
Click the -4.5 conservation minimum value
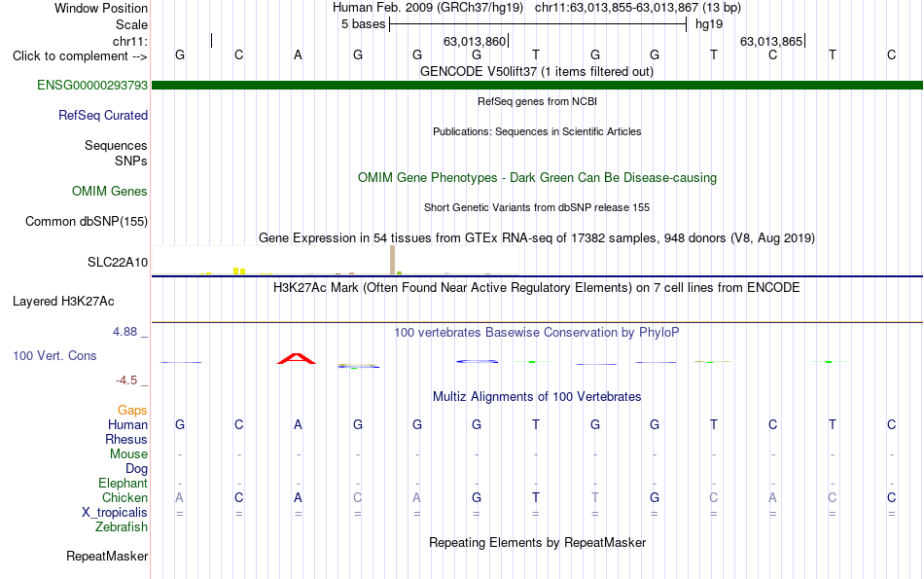point(126,380)
